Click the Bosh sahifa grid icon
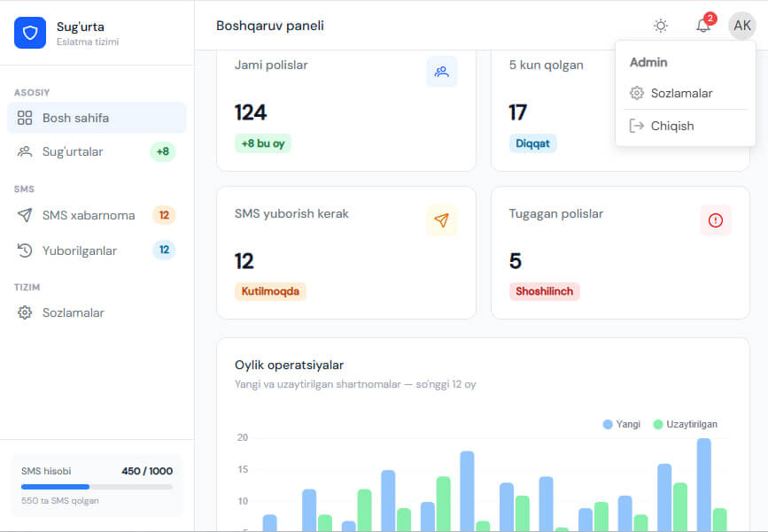The width and height of the screenshot is (768, 532). (x=25, y=118)
